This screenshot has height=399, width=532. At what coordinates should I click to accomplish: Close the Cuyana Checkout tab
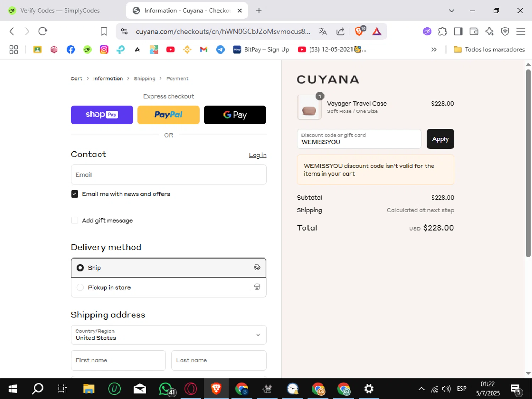(240, 11)
